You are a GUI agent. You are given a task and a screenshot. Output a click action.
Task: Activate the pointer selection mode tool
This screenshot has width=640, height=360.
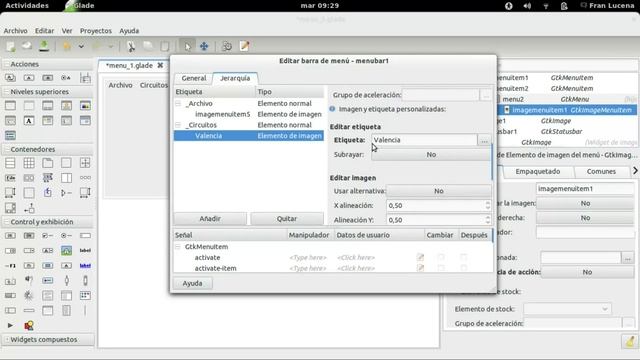point(187,46)
